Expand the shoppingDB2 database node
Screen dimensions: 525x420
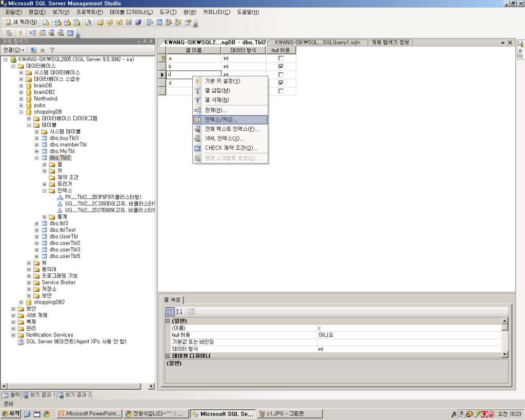21,303
